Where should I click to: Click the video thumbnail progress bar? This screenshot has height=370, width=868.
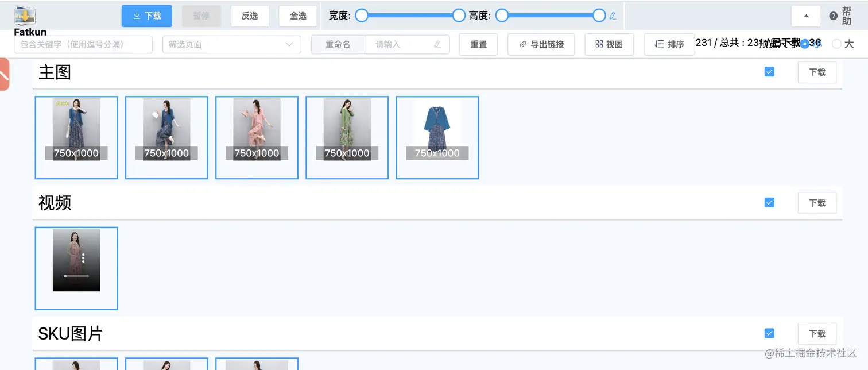point(76,276)
